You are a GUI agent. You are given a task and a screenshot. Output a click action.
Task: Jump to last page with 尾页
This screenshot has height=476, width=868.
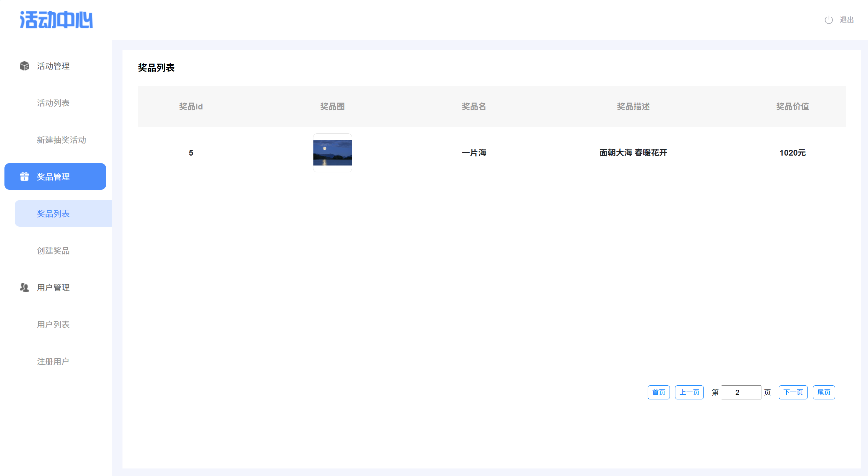click(824, 392)
